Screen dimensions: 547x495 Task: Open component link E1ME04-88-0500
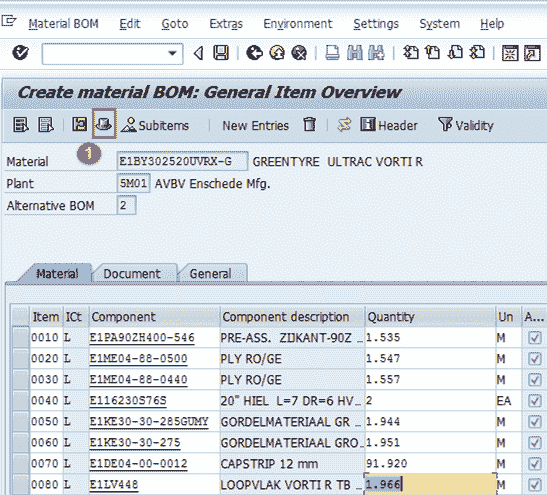coord(138,359)
